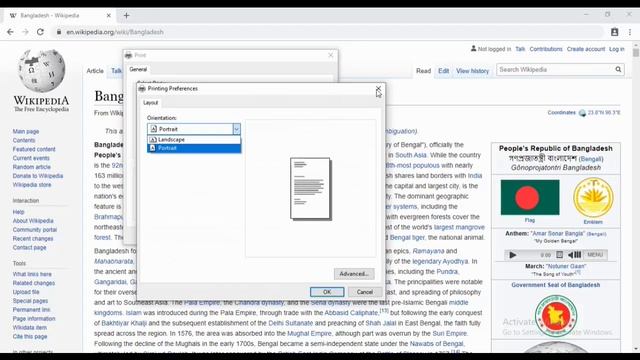The width and height of the screenshot is (640, 360).
Task: Open What links here link
Action: click(32, 274)
